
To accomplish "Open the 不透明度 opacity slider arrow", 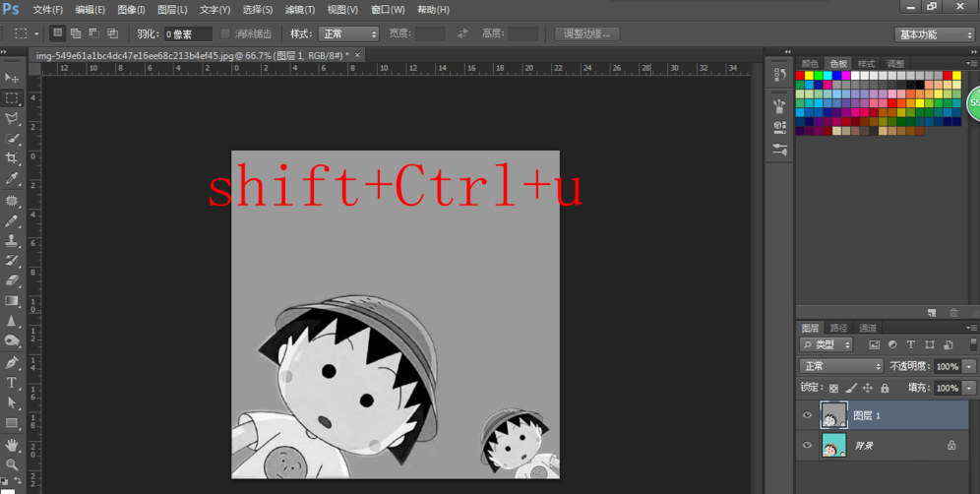I will tap(970, 366).
